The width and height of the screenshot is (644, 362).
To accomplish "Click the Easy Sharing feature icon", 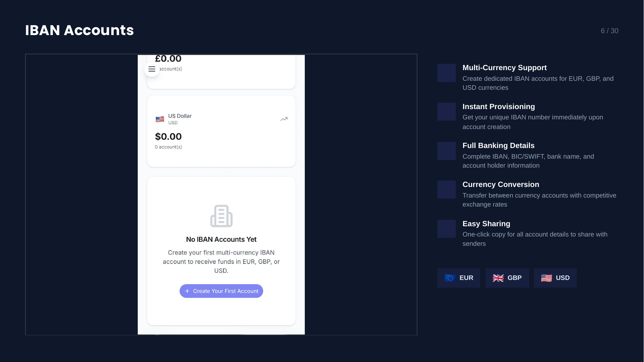I will coord(446,229).
